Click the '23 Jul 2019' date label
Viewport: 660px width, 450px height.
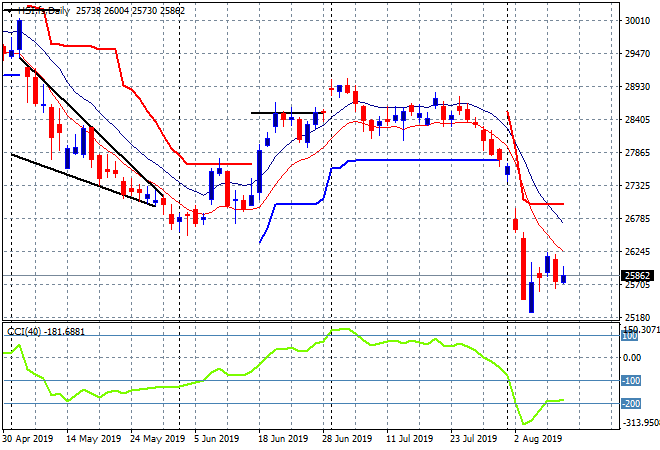[474, 439]
